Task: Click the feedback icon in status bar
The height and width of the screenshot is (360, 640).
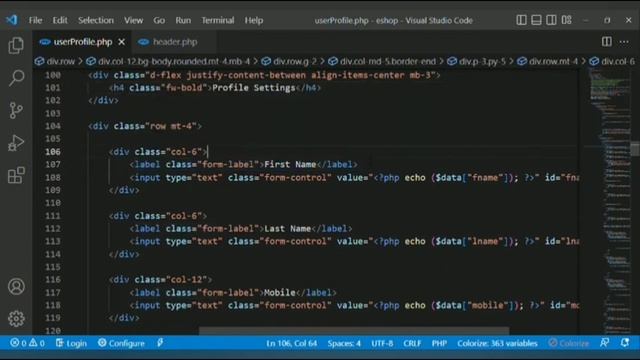Action: (x=604, y=343)
